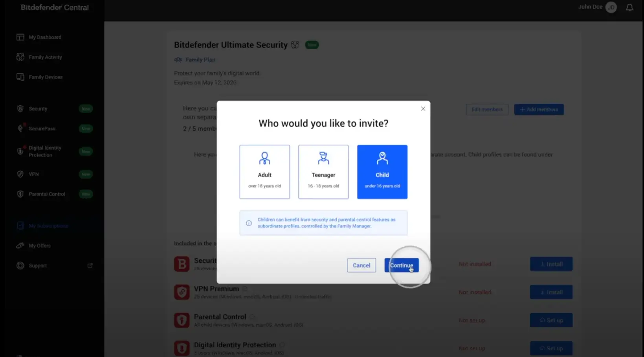Open the Security shield sidebar icon
Image resolution: width=644 pixels, height=357 pixels.
pyautogui.click(x=20, y=109)
